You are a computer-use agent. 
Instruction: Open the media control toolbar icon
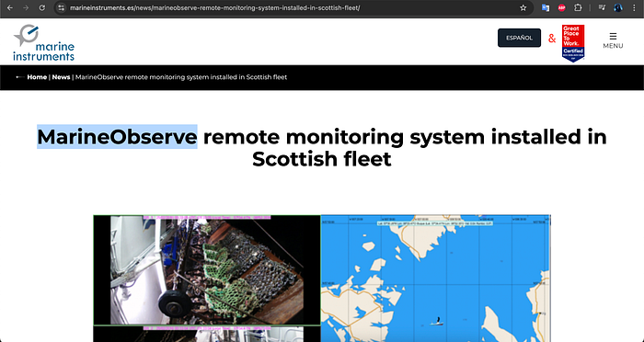[602, 7]
